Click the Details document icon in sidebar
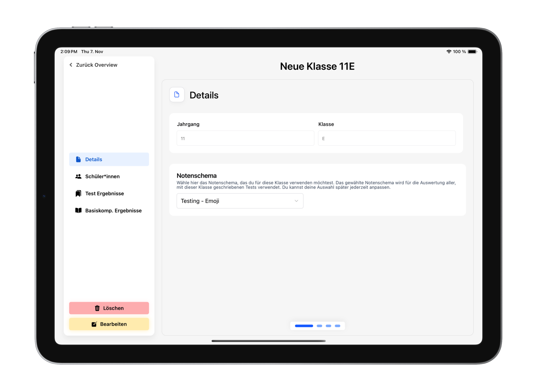Screen dimensions: 537x392 [x=78, y=159]
